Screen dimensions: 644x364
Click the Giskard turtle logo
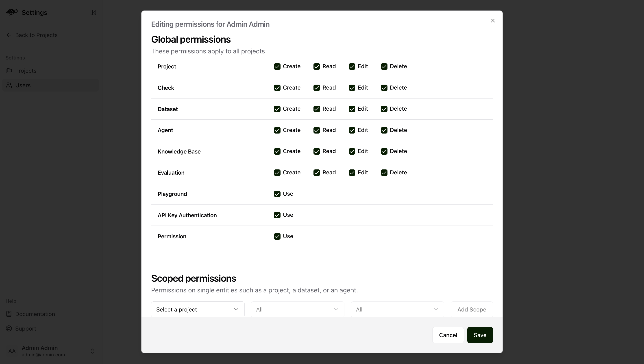[12, 12]
